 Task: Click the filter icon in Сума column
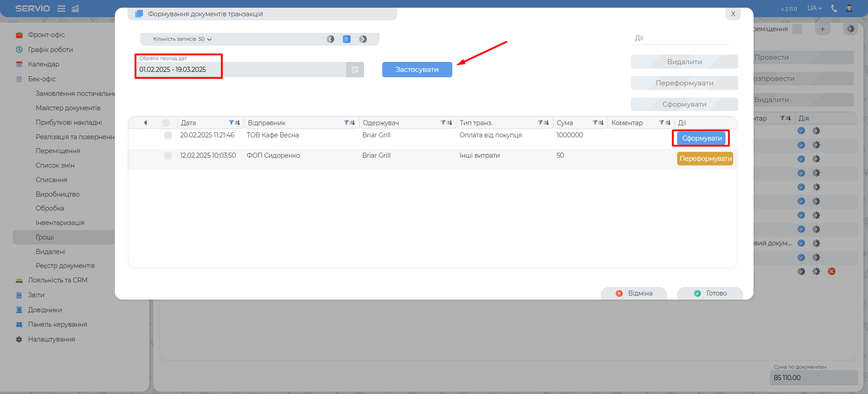tap(595, 123)
